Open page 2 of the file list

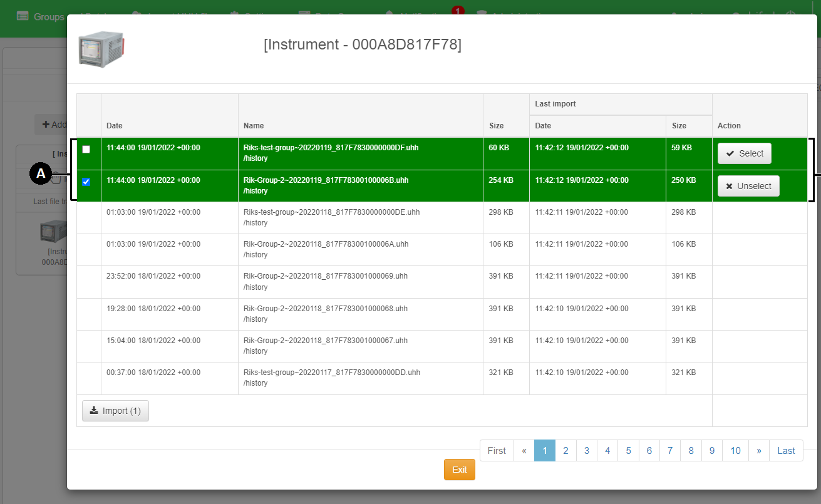pos(565,451)
